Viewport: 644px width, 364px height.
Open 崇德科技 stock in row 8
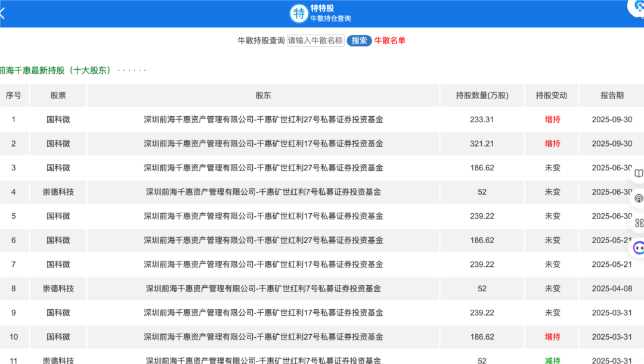pyautogui.click(x=58, y=288)
